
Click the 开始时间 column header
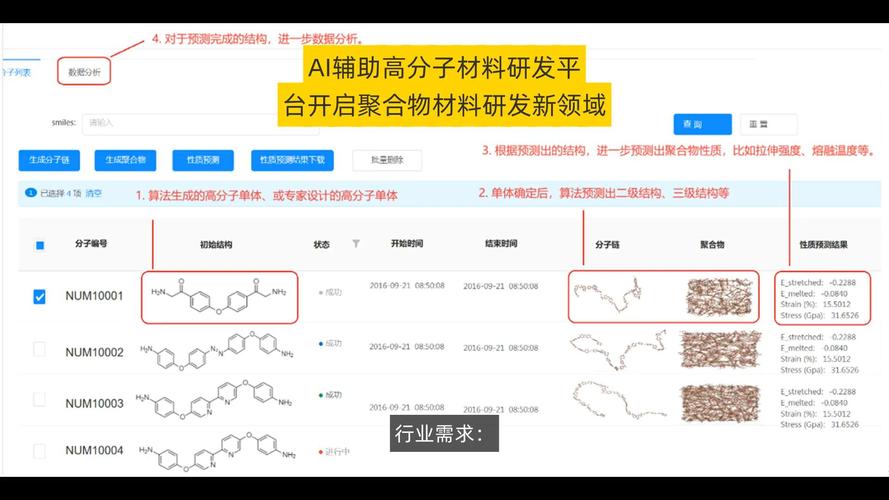(407, 244)
